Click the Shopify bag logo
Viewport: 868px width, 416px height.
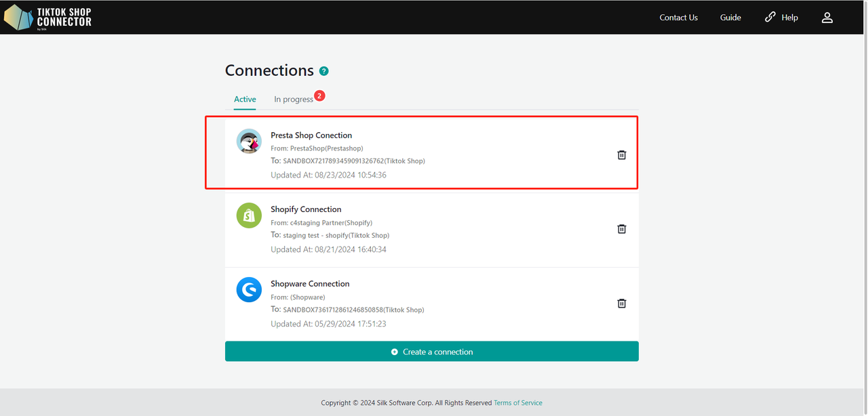tap(249, 215)
